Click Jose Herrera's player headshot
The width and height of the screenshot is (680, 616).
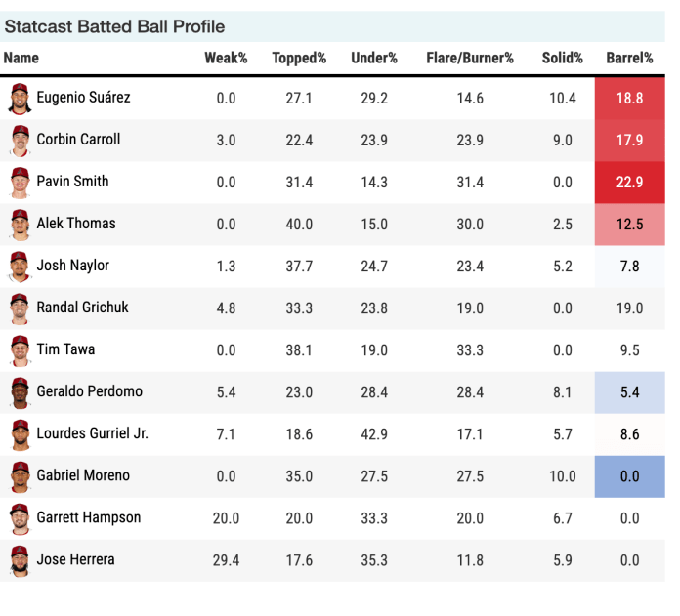[20, 560]
